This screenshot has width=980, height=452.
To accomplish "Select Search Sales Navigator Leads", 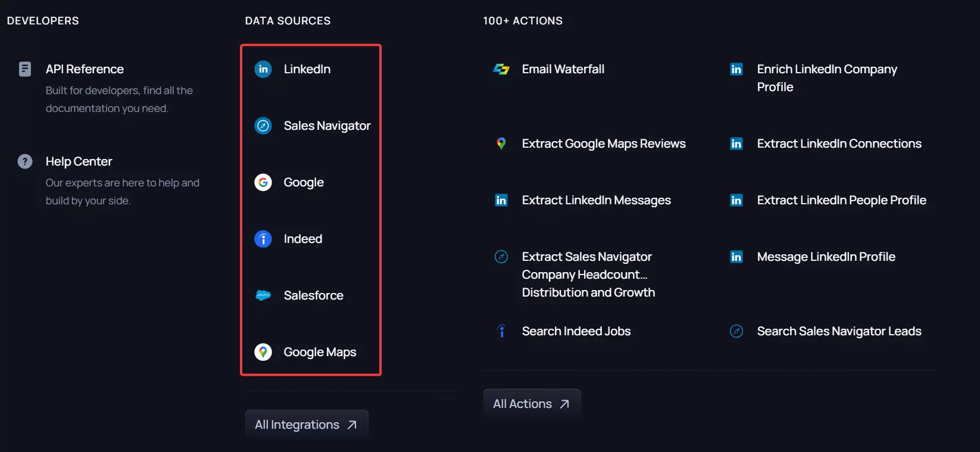I will (x=839, y=331).
